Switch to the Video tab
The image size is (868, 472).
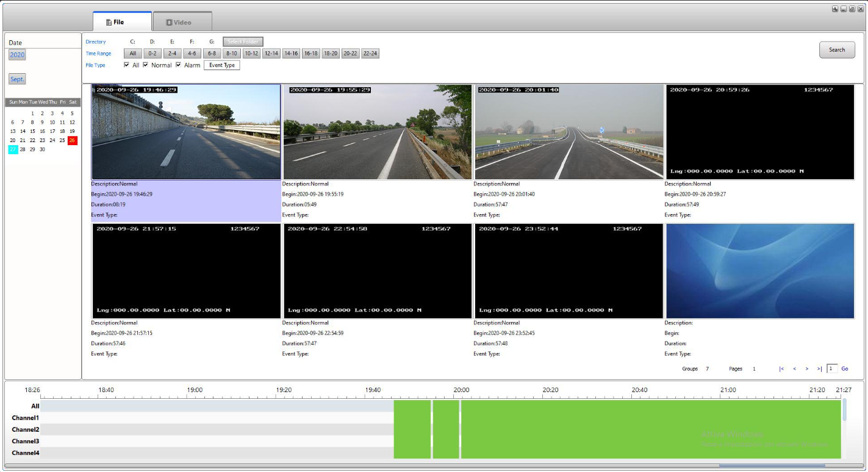tap(182, 22)
